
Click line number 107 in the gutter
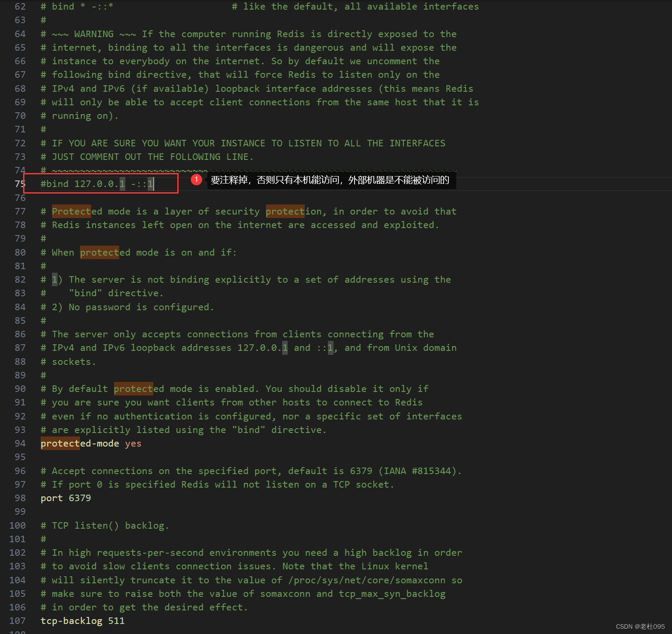coord(17,621)
